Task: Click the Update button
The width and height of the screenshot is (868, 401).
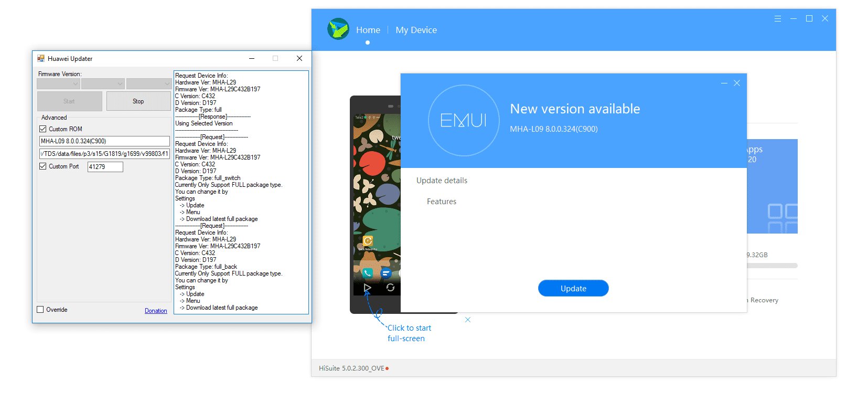Action: point(573,288)
